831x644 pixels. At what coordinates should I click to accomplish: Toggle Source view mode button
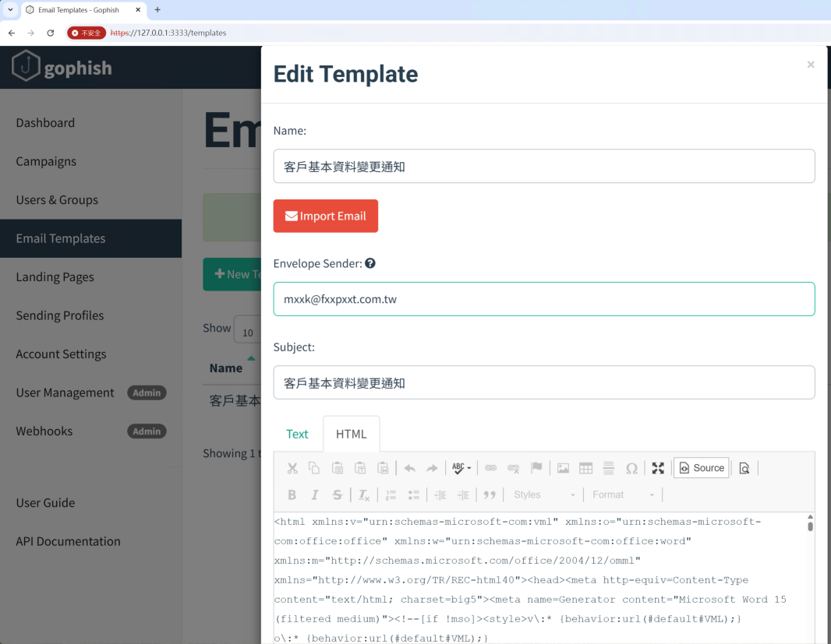tap(701, 467)
